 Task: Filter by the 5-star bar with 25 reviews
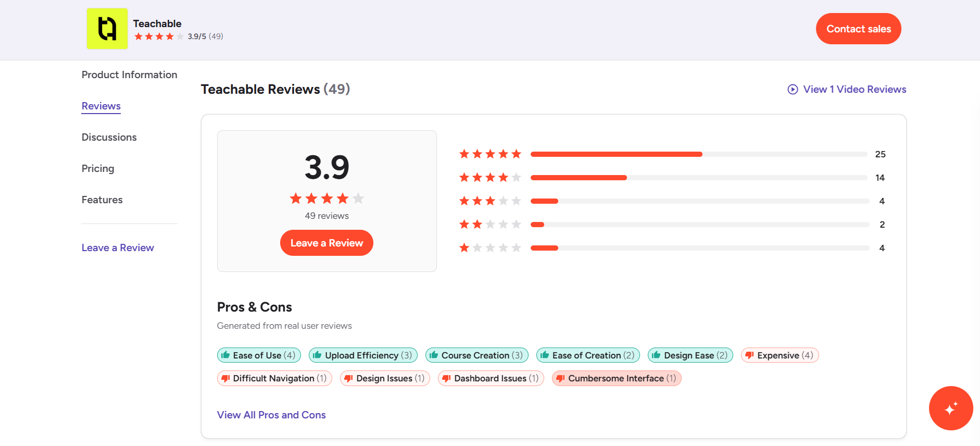[x=699, y=154]
